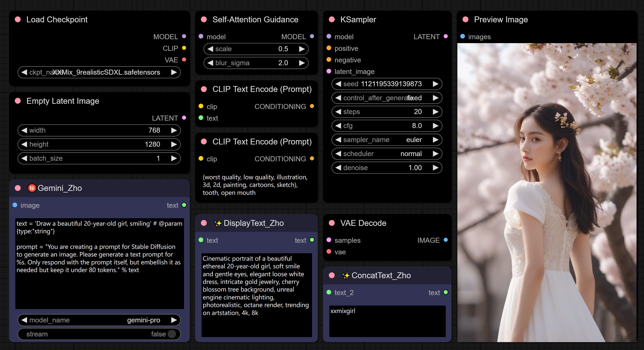Click the DisplayText_Zho sparkle icon
This screenshot has height=350, width=644.
coord(218,223)
